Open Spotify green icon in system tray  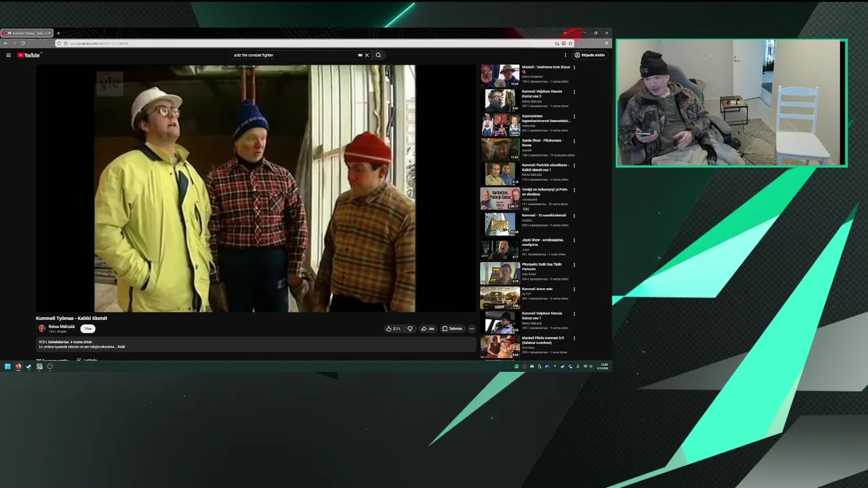pyautogui.click(x=517, y=367)
